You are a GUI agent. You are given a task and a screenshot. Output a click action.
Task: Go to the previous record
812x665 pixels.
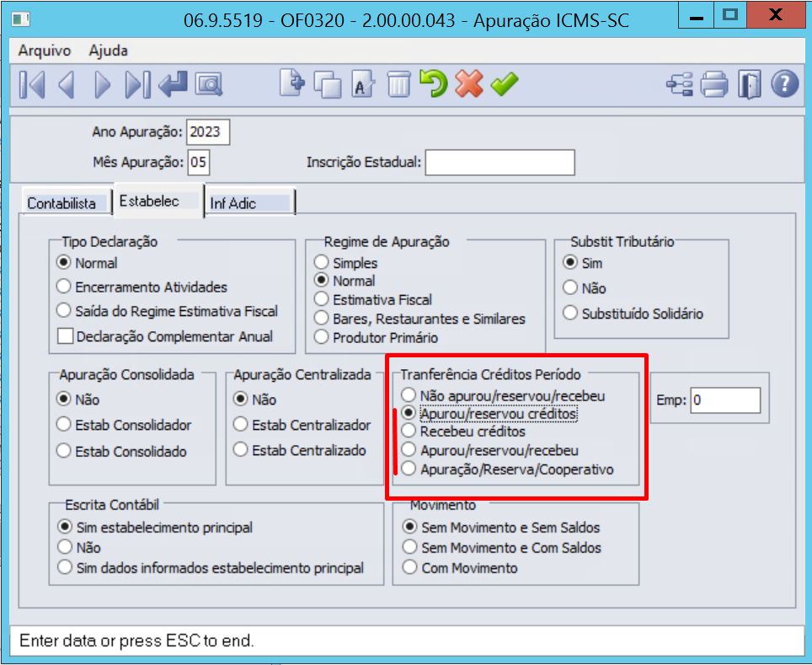[x=67, y=84]
